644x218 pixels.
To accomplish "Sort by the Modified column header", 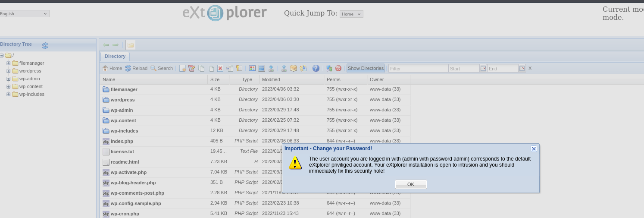I will point(292,79).
